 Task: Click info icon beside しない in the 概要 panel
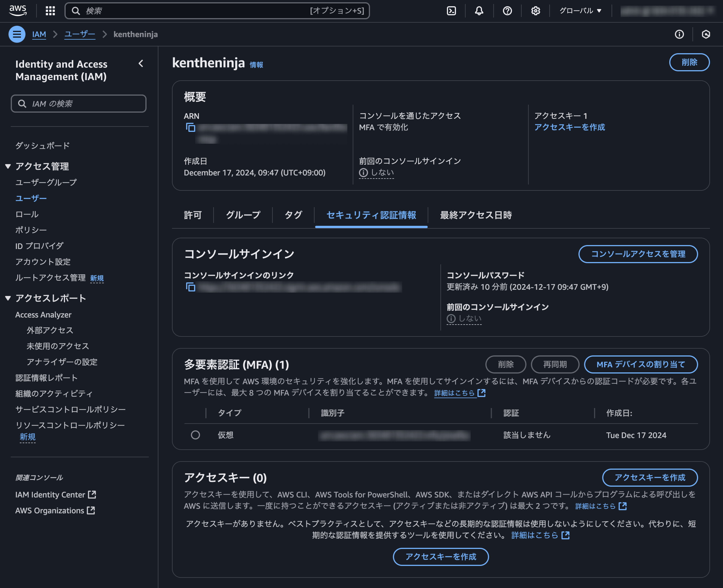click(x=363, y=173)
